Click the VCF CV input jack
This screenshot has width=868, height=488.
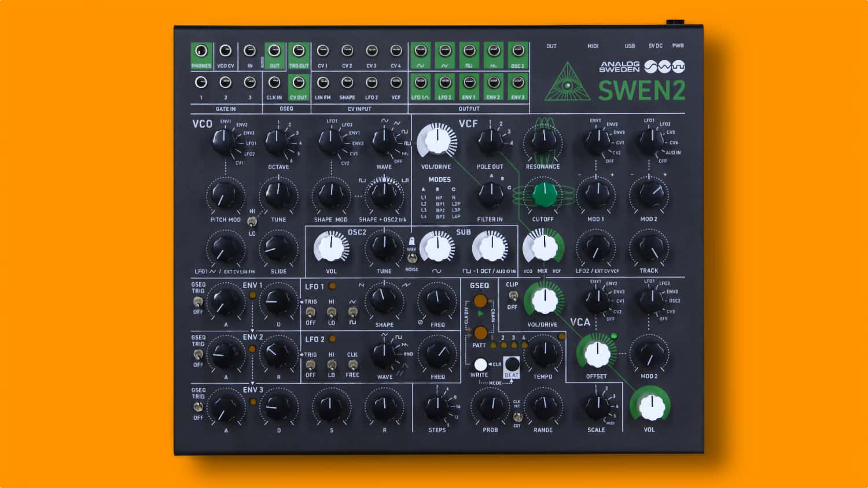(396, 83)
